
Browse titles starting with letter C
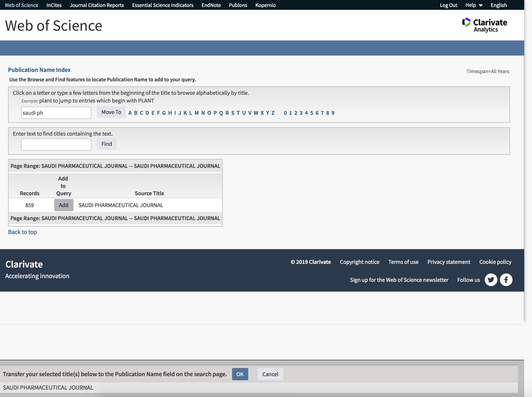[141, 113]
